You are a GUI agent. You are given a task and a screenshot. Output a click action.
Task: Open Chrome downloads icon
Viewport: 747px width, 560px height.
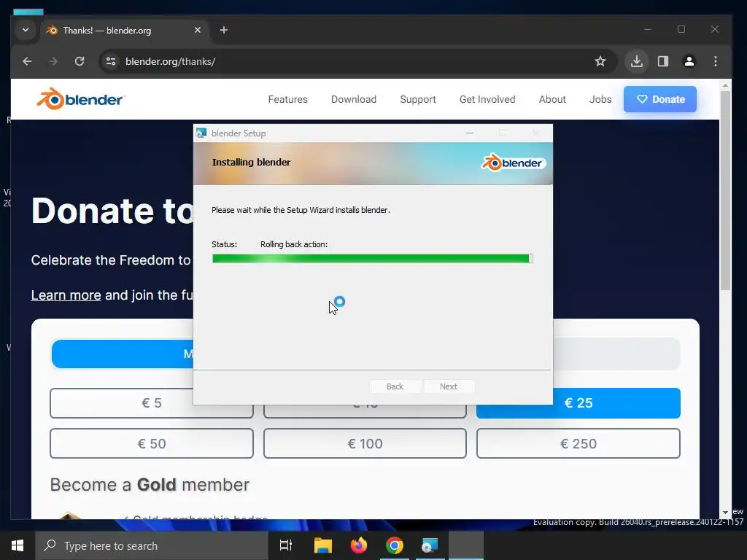pyautogui.click(x=636, y=61)
